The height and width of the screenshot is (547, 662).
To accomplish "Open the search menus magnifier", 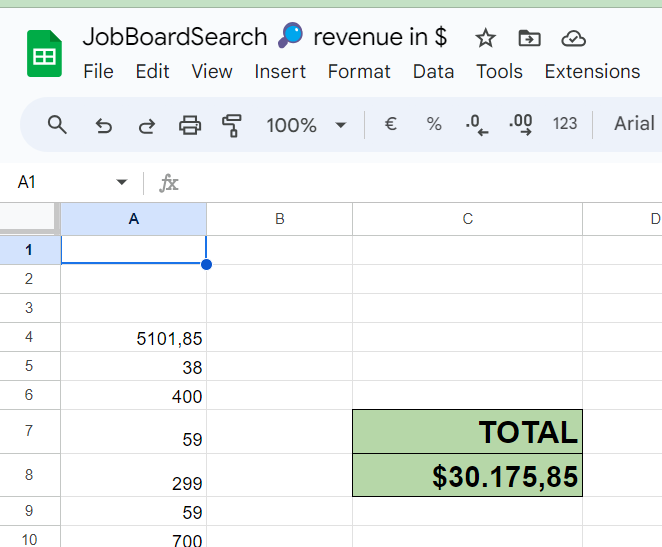I will pos(57,125).
